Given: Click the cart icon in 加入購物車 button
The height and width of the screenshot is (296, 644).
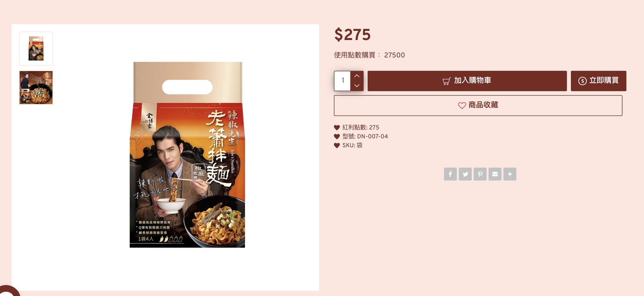Looking at the screenshot, I should pos(447,81).
